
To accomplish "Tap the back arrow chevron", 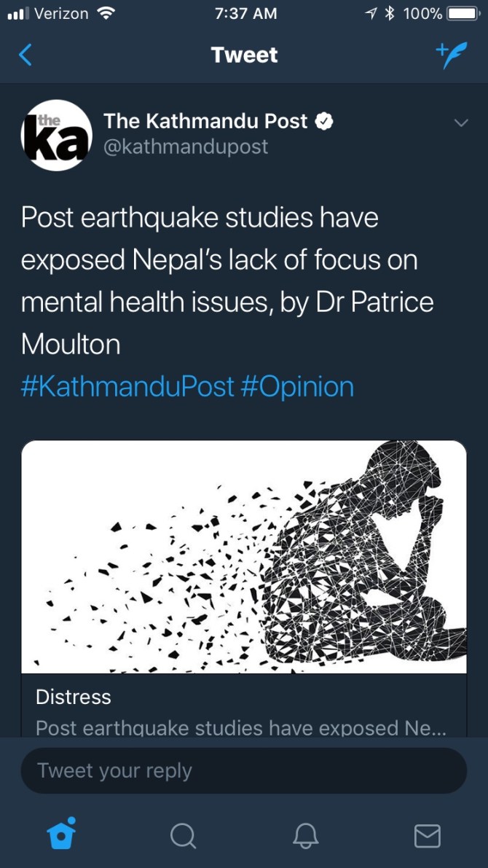I will point(25,55).
